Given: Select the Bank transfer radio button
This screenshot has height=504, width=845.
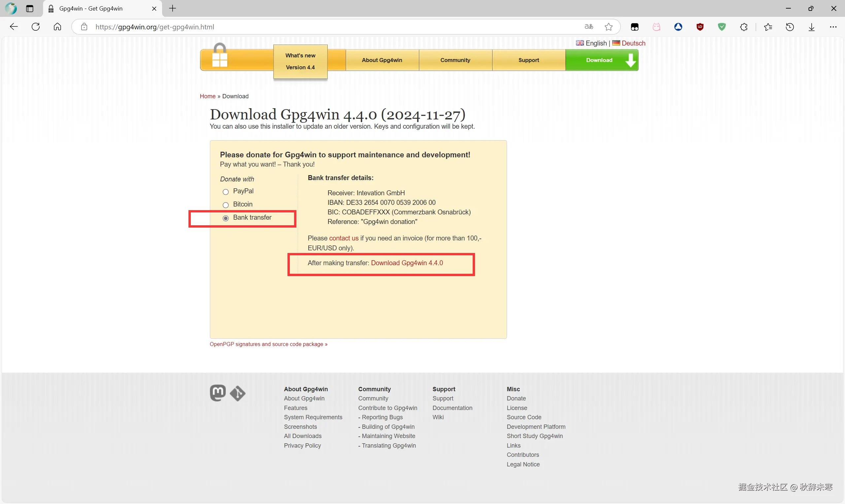Looking at the screenshot, I should click(225, 218).
